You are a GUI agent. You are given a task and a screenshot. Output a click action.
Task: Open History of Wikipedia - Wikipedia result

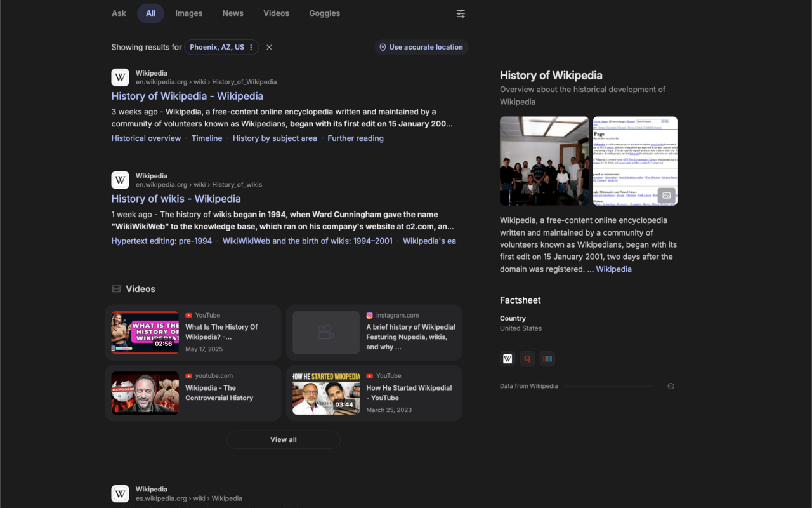coord(187,96)
